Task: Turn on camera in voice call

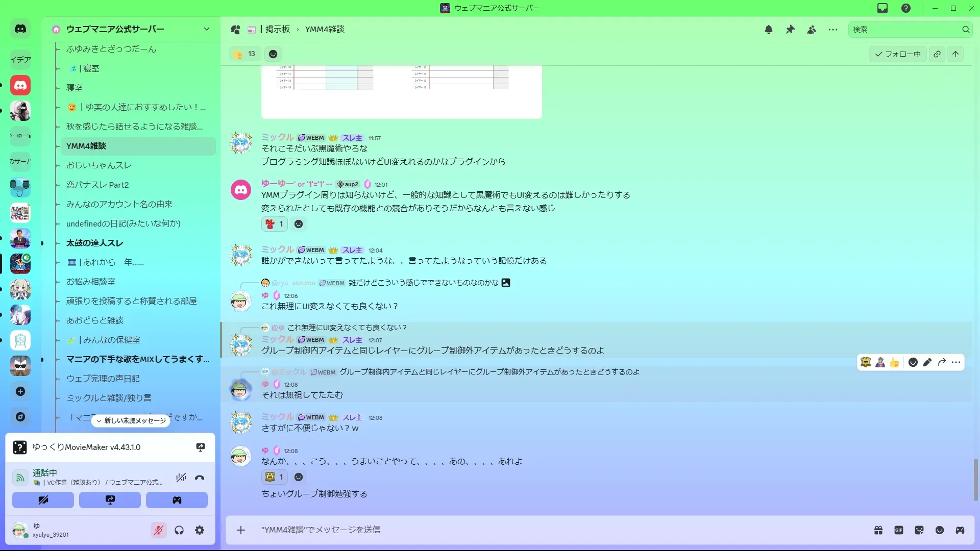Action: tap(43, 500)
